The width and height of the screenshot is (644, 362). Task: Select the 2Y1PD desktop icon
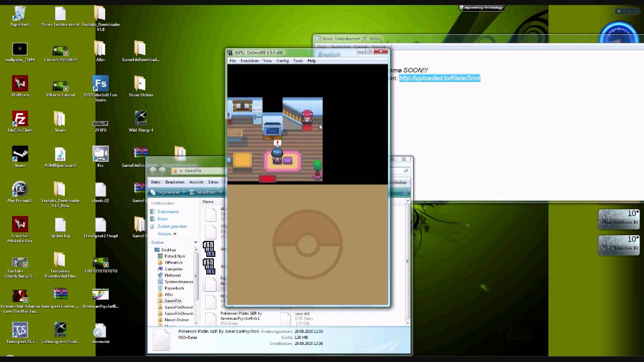tap(101, 125)
